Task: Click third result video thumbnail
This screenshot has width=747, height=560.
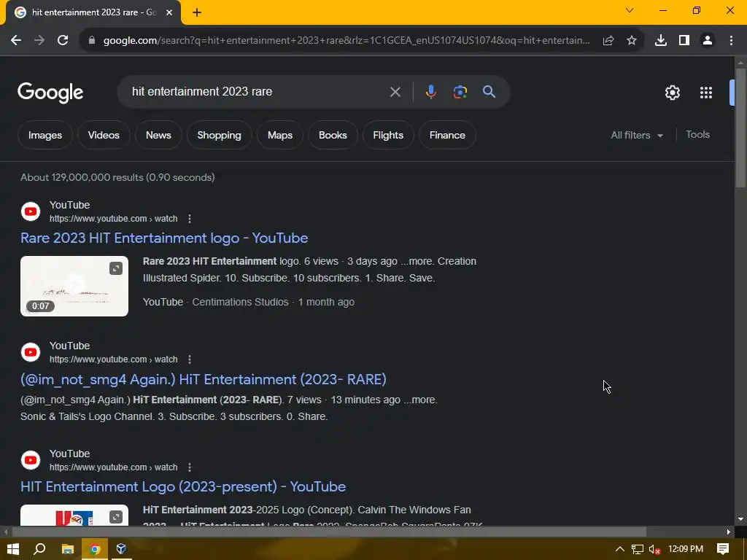Action: (74, 516)
